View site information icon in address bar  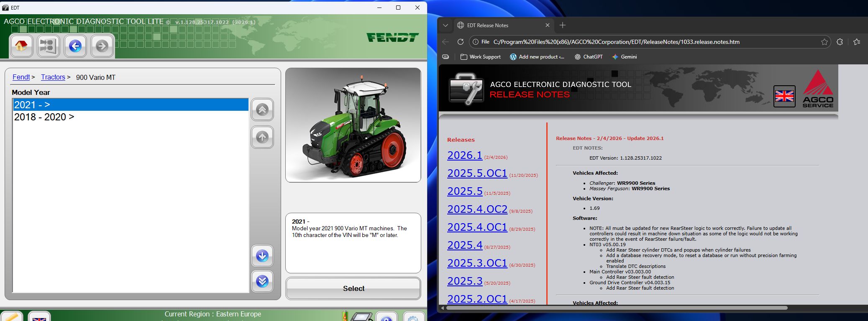pos(475,42)
